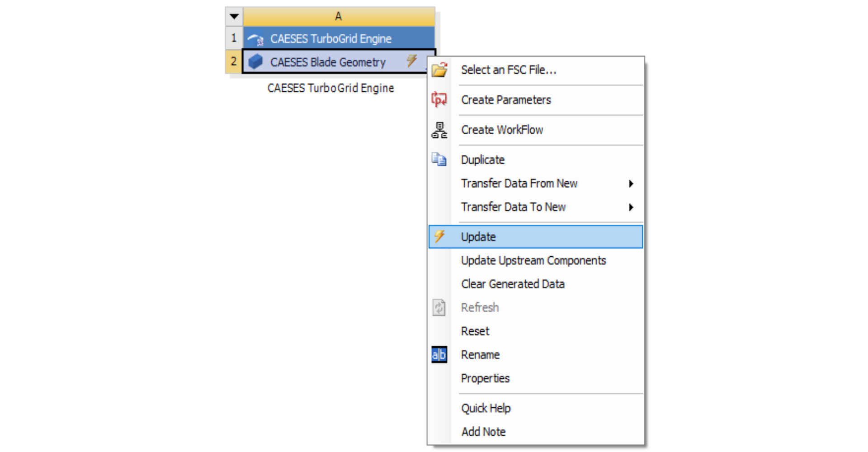Select Create Parameters menu entry
868x452 pixels.
pyautogui.click(x=536, y=99)
